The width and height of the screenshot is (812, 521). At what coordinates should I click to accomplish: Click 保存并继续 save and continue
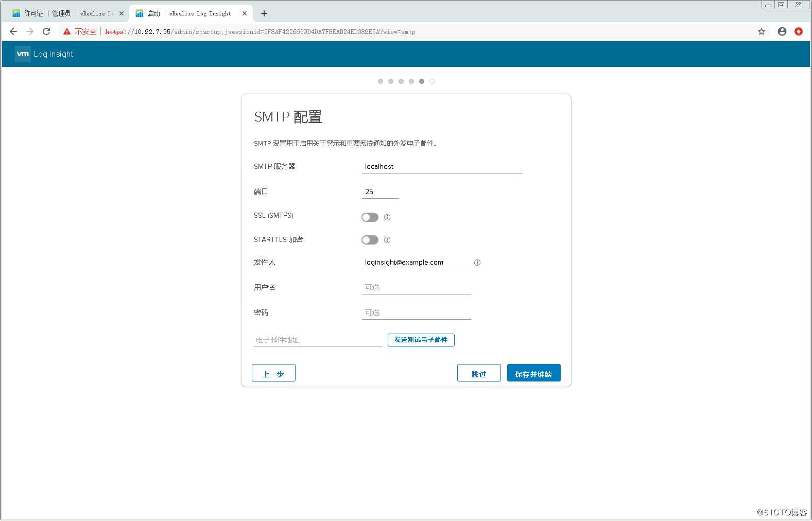[x=533, y=373]
